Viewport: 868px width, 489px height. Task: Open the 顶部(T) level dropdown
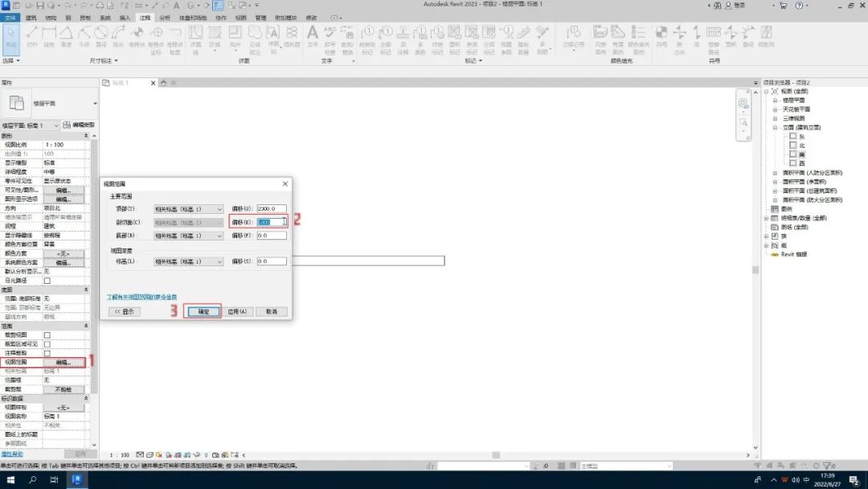coord(188,209)
